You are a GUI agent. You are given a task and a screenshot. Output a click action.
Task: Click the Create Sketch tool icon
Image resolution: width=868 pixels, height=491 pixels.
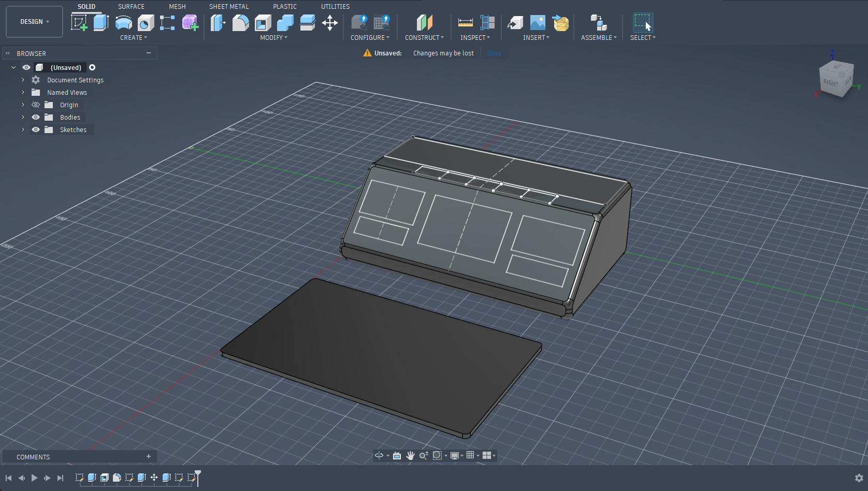[79, 23]
